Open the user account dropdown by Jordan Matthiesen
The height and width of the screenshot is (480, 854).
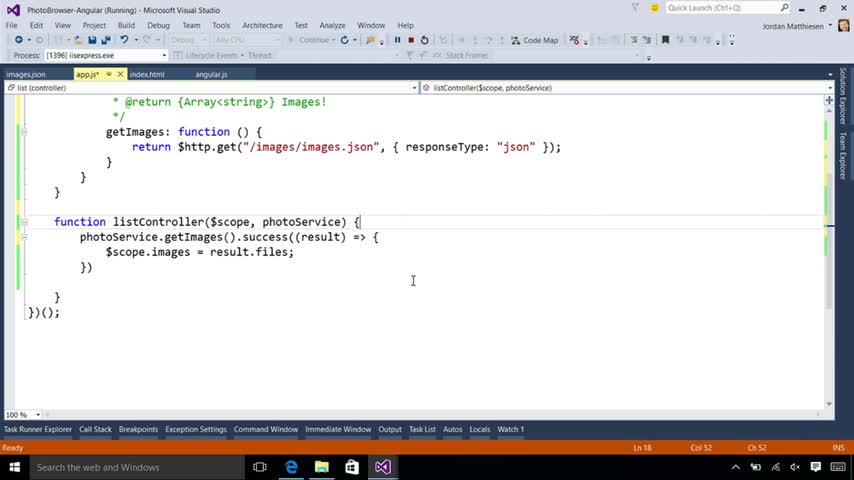click(830, 26)
